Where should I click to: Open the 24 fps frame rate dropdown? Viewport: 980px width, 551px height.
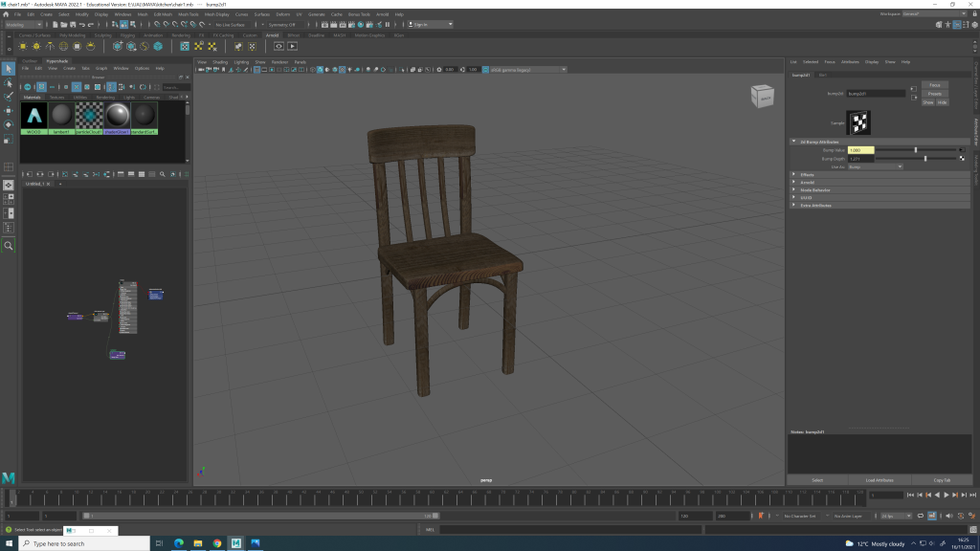(896, 516)
